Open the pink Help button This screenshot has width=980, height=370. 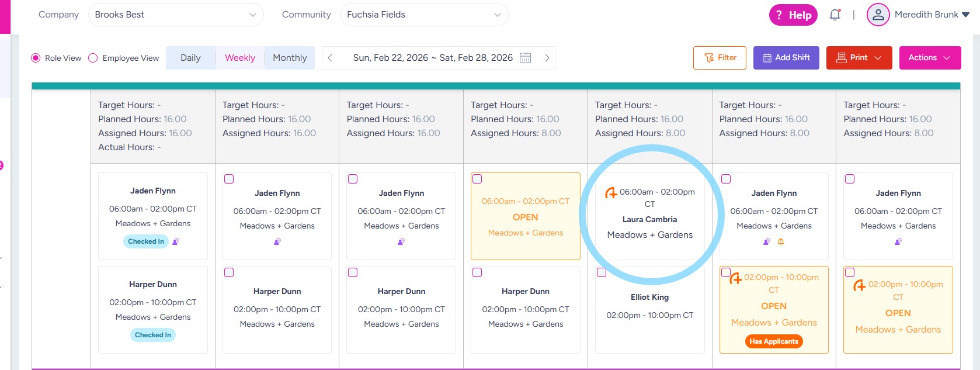pyautogui.click(x=793, y=15)
